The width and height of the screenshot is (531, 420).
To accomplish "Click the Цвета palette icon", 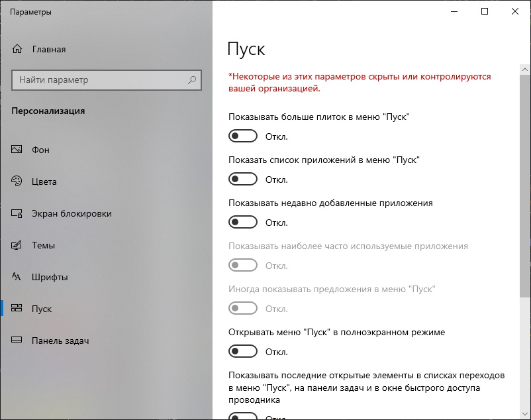I will 18,182.
